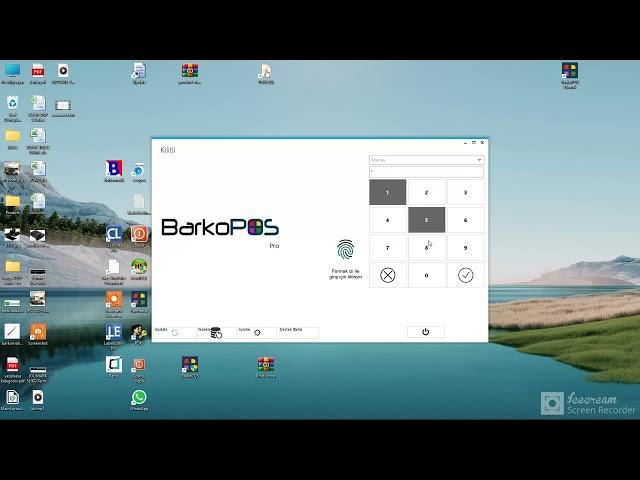Select the green HS desktop icon
Image resolution: width=640 pixels, height=480 pixels.
139,269
